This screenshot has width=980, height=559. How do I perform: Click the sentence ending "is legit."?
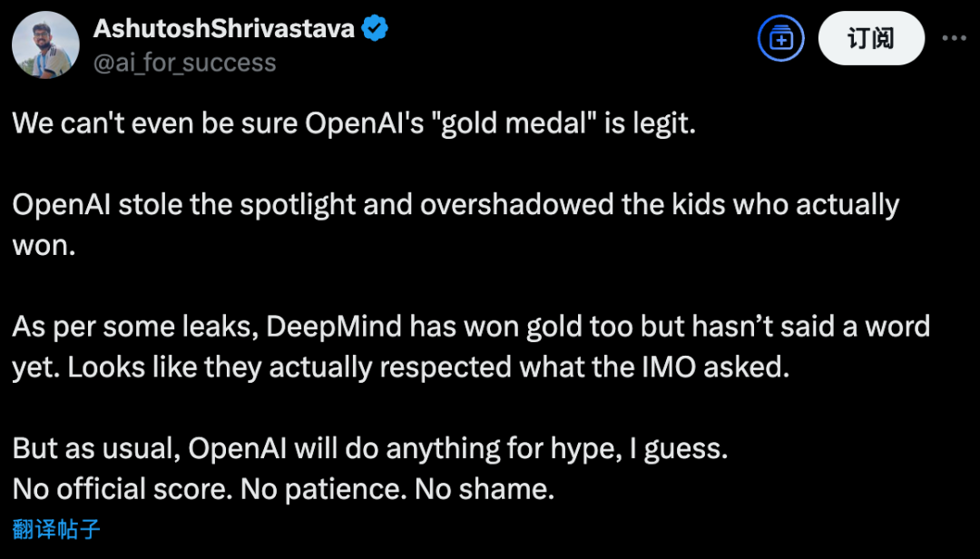(x=354, y=123)
